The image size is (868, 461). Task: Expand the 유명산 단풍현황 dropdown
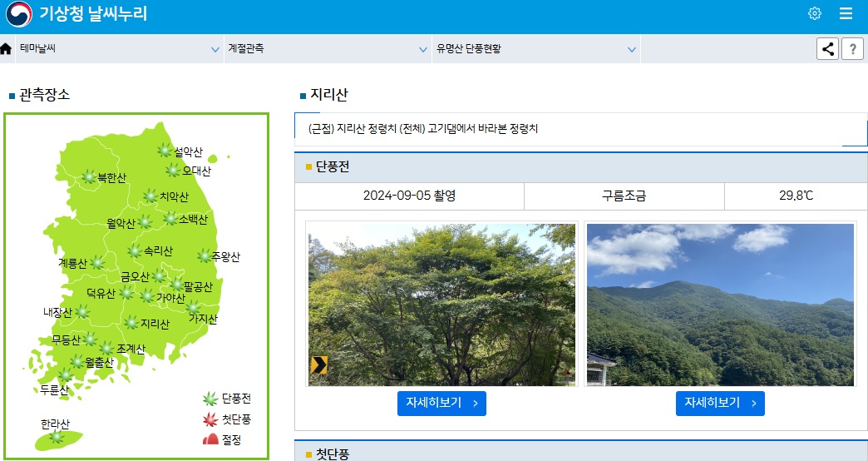[536, 49]
